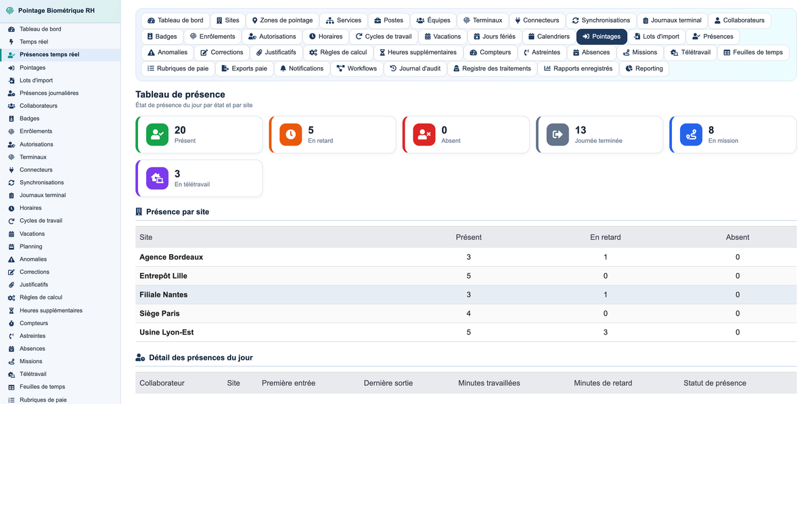Click the Astreintes phone icon in sidebar

pos(11,336)
